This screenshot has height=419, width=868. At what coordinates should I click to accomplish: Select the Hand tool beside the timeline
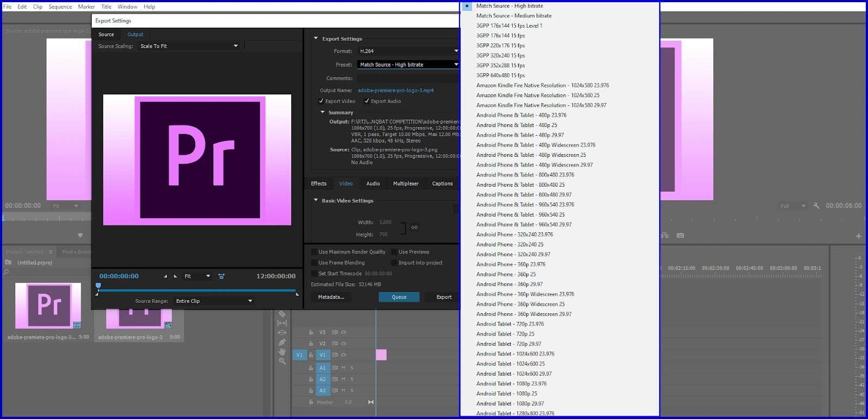coord(282,352)
